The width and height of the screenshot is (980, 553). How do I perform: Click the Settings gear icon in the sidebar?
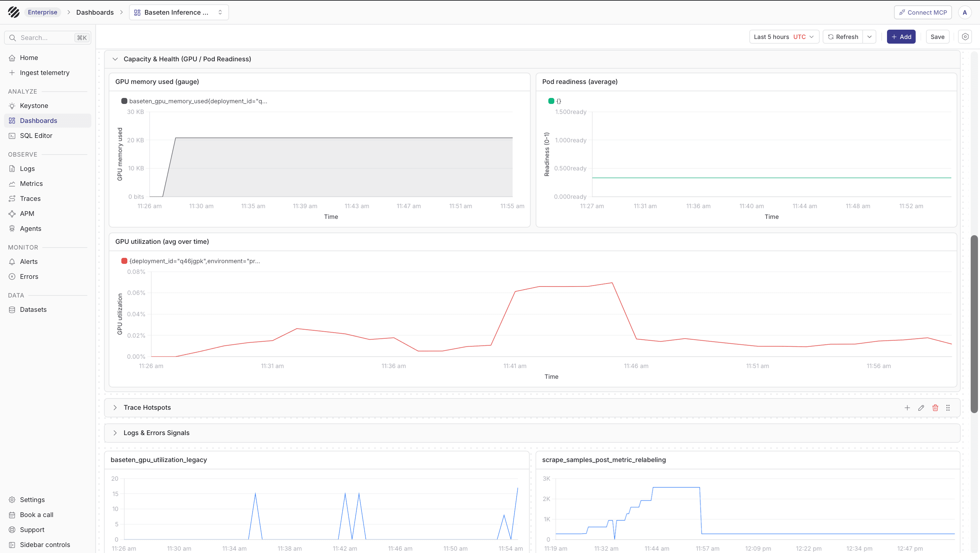(x=12, y=500)
